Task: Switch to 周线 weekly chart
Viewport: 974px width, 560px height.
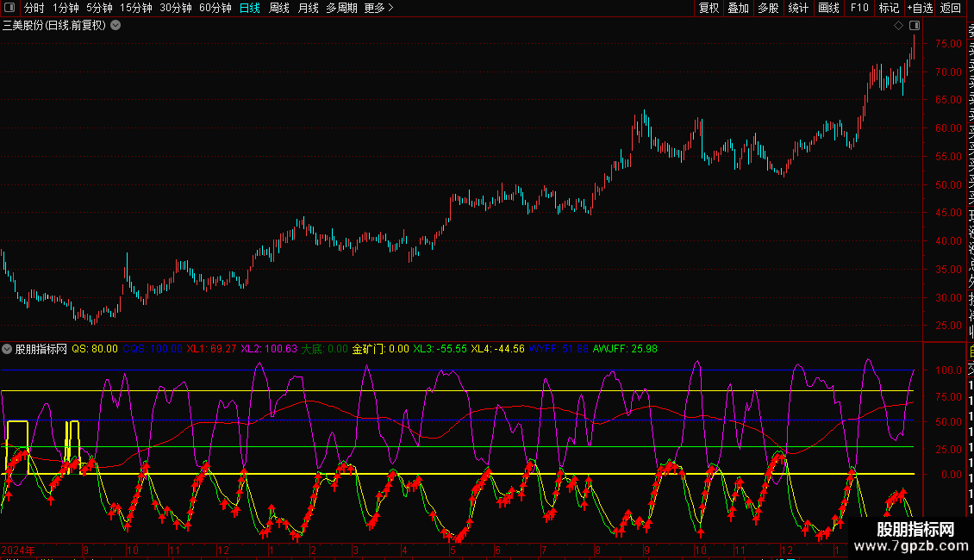Action: [279, 8]
